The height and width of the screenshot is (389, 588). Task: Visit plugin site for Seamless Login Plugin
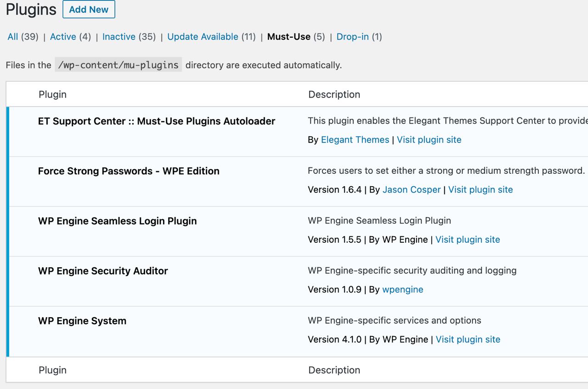pos(468,240)
